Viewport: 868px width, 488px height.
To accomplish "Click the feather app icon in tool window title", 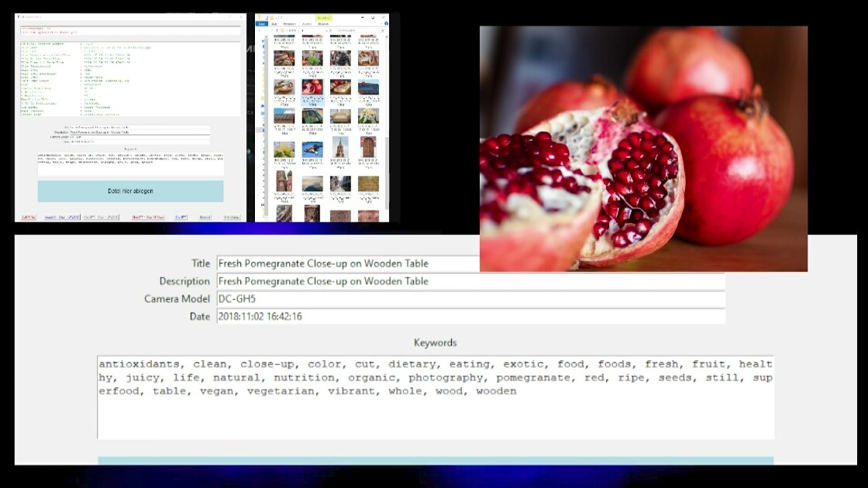I will 19,17.
